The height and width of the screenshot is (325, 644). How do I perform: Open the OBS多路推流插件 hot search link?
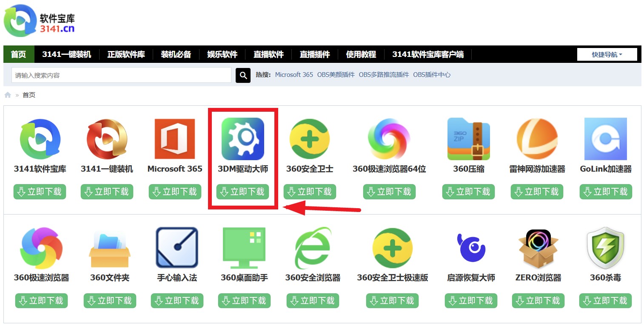pos(384,75)
